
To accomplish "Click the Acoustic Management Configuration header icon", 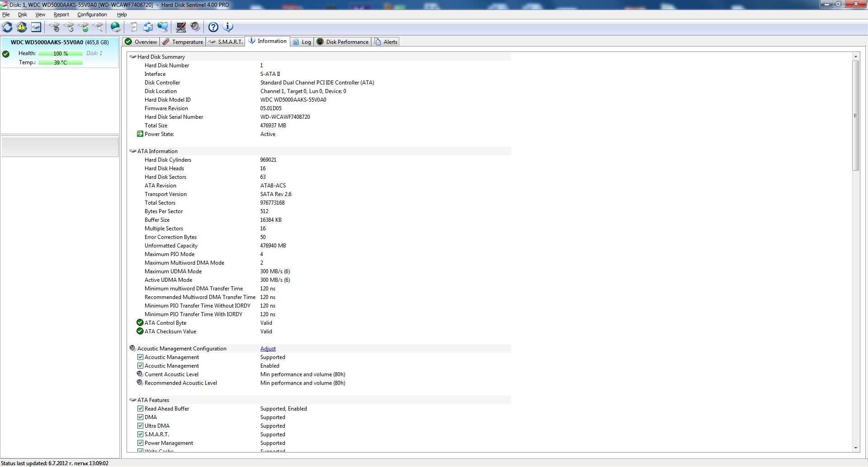I will coord(132,348).
